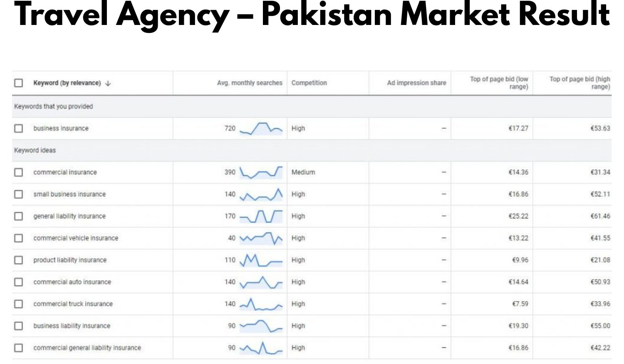Expand the Keywords that you provided section
Screen dimensions: 624x364
pyautogui.click(x=54, y=106)
